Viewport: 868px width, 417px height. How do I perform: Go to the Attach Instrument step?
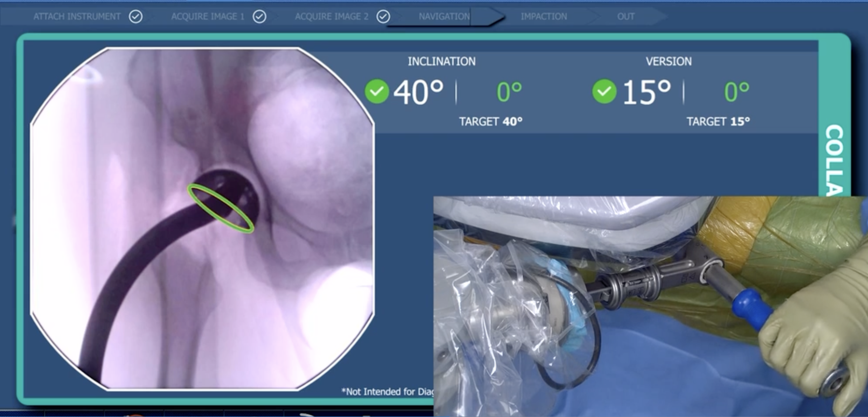[x=77, y=17]
